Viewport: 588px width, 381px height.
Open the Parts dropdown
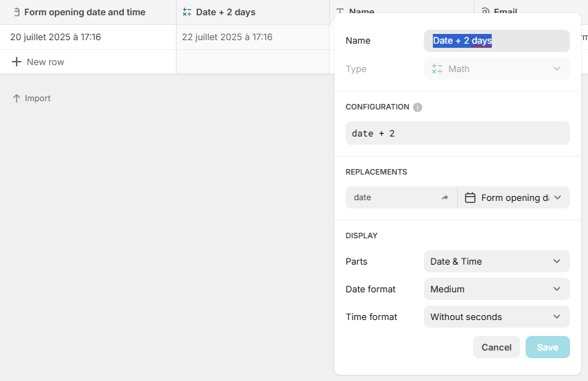(497, 261)
